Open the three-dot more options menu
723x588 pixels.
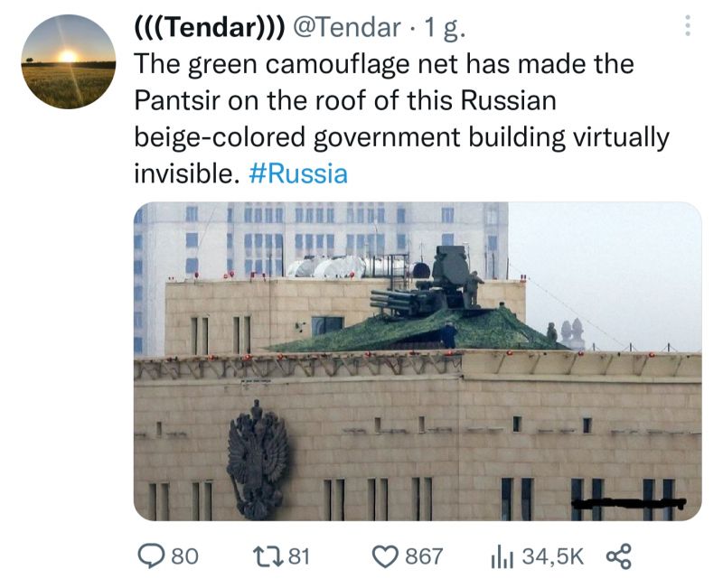tap(687, 26)
